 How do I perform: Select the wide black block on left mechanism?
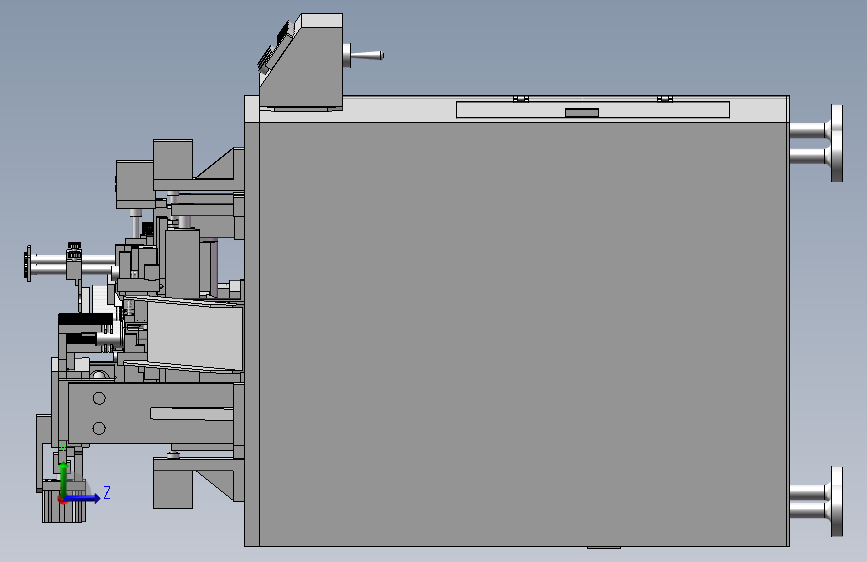[86, 320]
